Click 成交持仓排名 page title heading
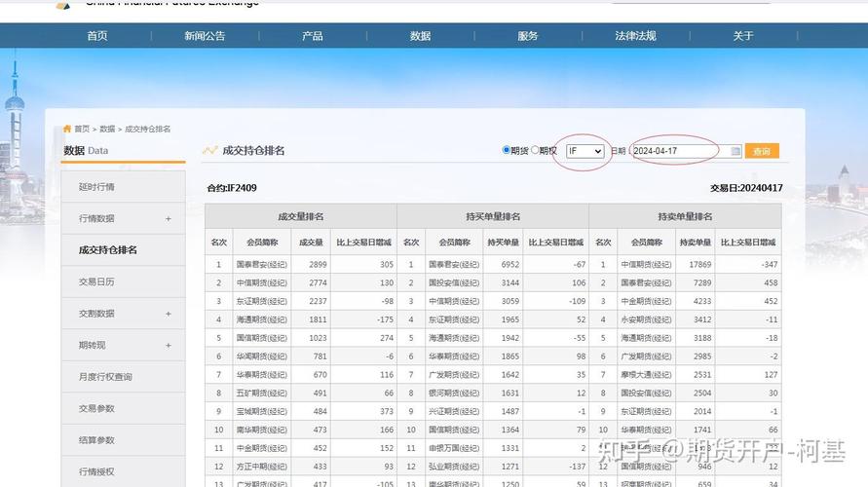 coord(253,151)
